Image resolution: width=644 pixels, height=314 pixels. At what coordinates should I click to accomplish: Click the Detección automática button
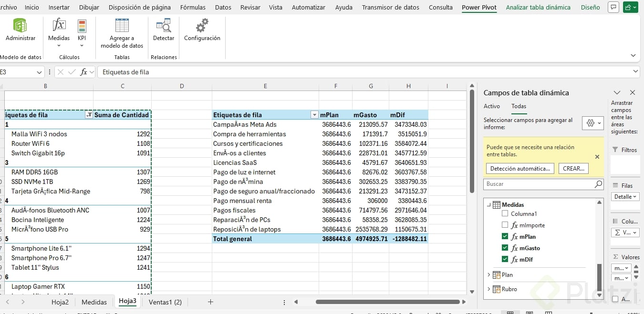520,168
